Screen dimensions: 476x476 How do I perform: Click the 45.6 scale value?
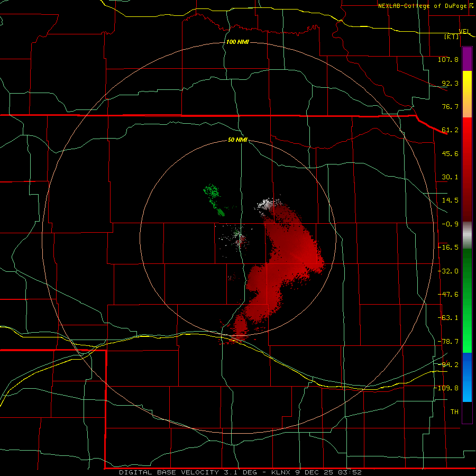coord(450,153)
